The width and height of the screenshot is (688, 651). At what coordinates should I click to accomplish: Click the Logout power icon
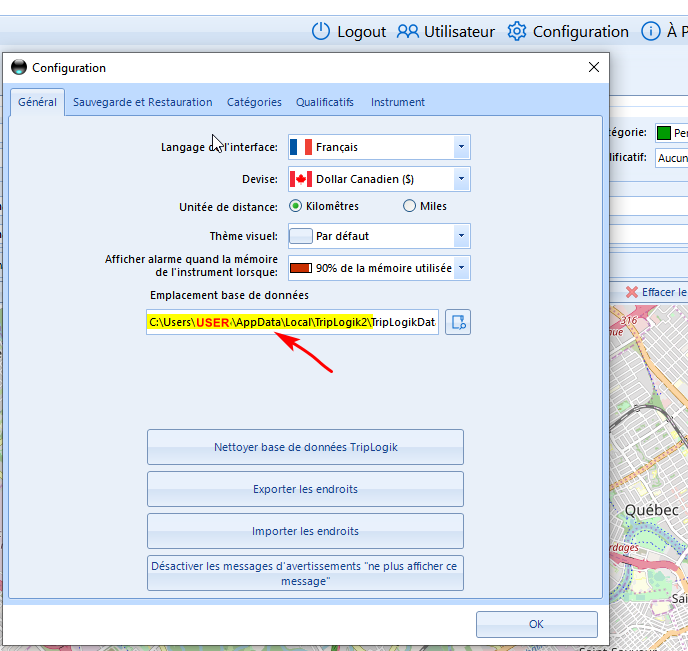click(x=321, y=32)
